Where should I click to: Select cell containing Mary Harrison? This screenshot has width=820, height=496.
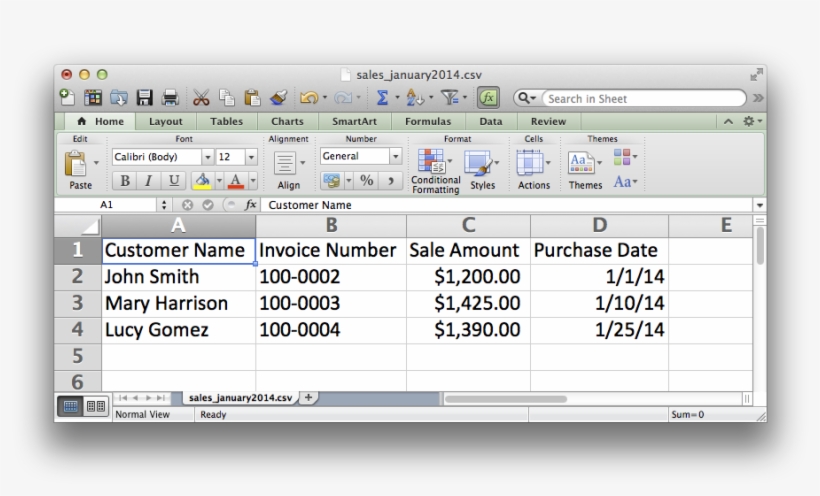pyautogui.click(x=178, y=303)
